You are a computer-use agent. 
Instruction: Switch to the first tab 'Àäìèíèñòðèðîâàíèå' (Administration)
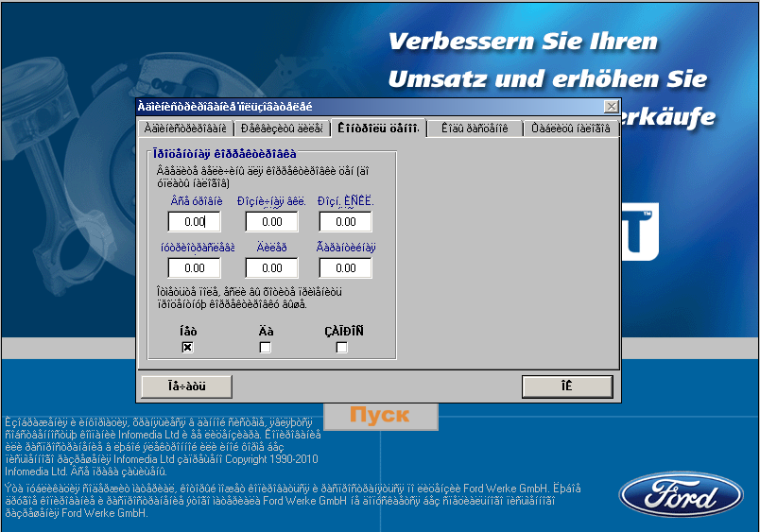[x=185, y=129]
